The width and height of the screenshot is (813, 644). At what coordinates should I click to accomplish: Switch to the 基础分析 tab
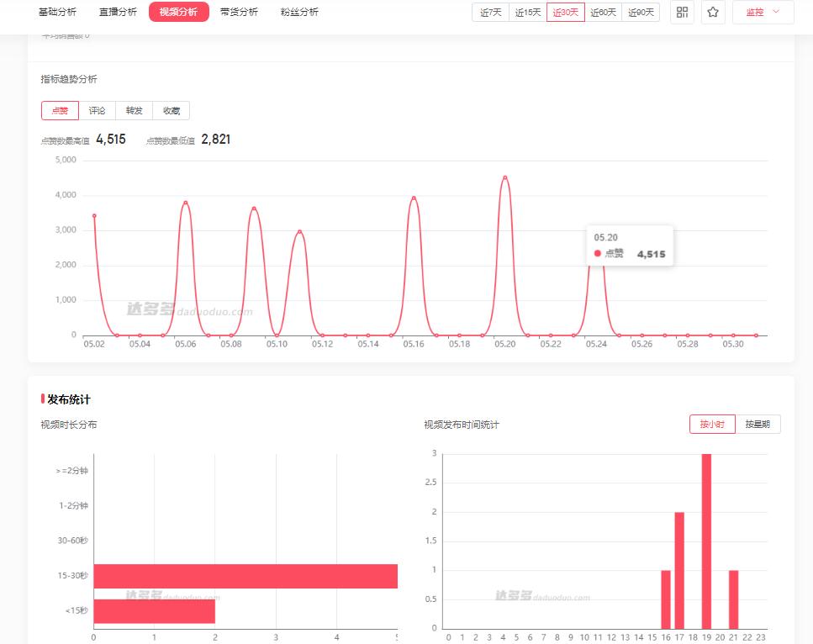tap(57, 13)
